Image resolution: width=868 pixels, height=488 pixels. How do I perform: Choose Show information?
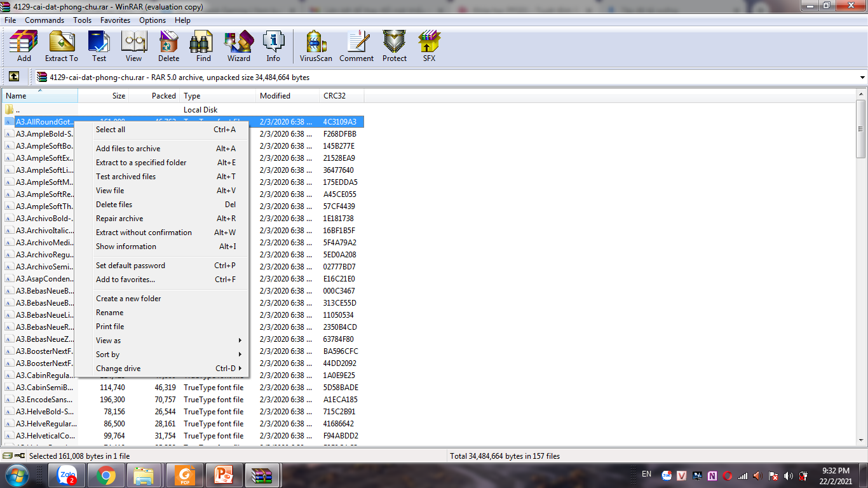click(161, 247)
